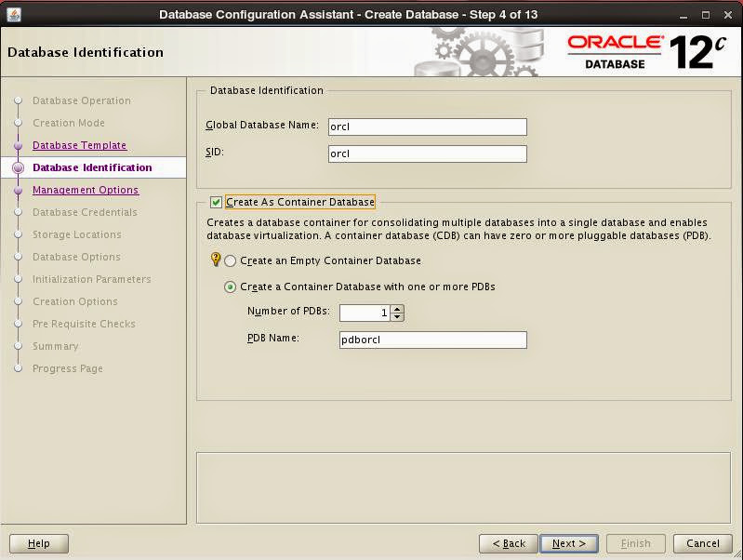Click the greyed-out Finish button
Image resolution: width=743 pixels, height=560 pixels.
click(x=636, y=543)
